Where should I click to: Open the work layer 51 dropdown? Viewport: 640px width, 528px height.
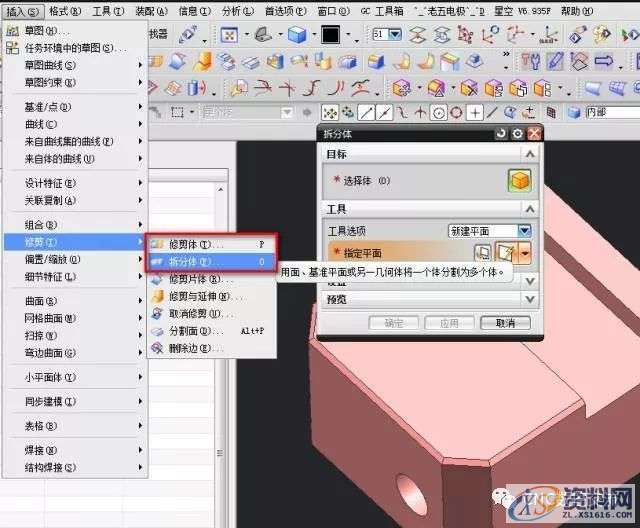(395, 34)
